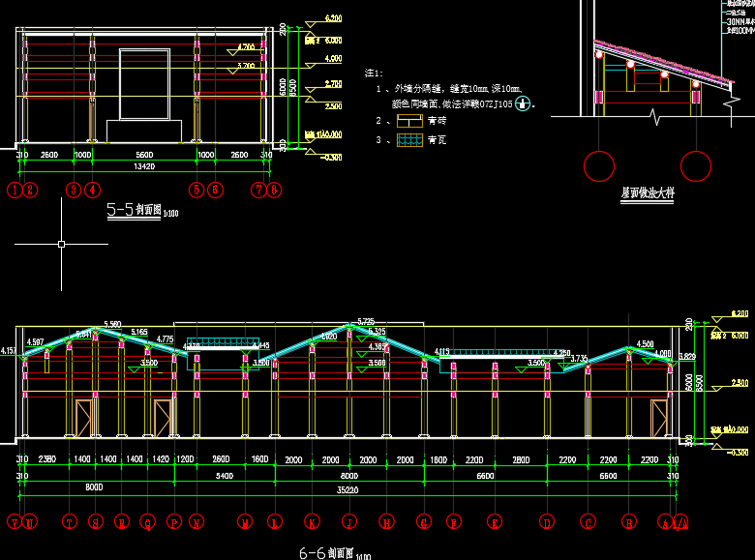The image size is (755, 560).
Task: Click the 1200 dimension near axis P
Action: click(186, 459)
